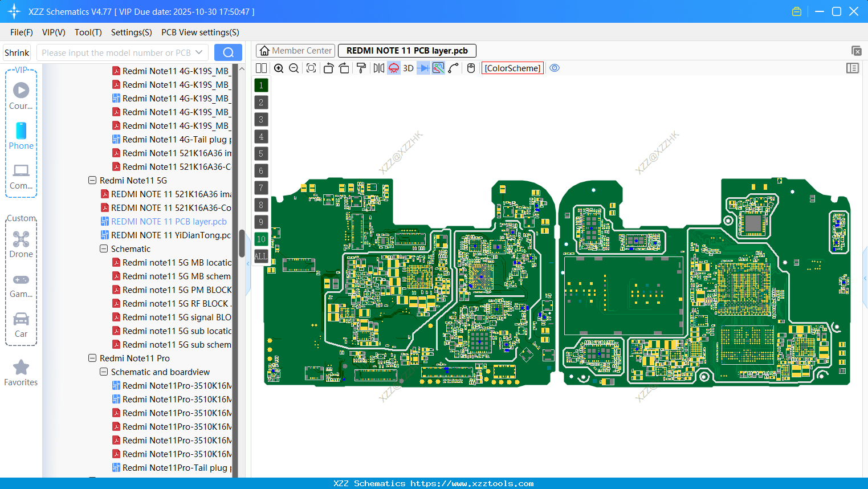The width and height of the screenshot is (868, 489).
Task: Click the rotate left toolbar icon
Action: (x=328, y=68)
